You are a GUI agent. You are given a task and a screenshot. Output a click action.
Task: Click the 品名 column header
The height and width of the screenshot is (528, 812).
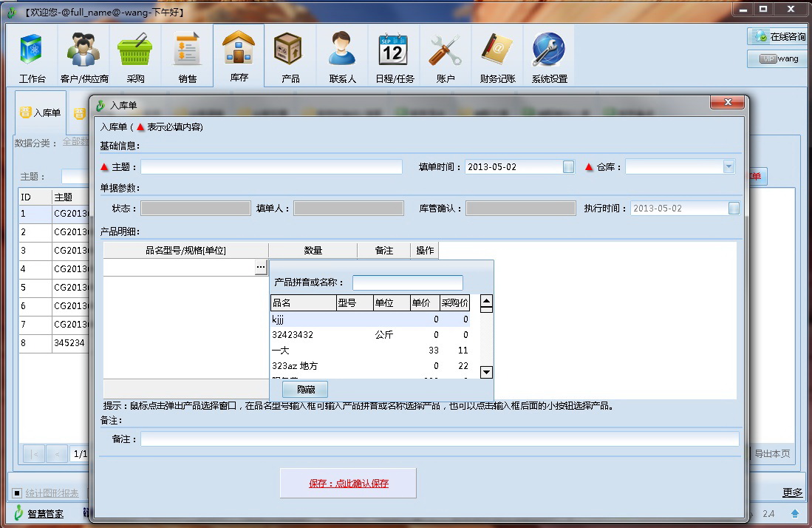point(304,302)
